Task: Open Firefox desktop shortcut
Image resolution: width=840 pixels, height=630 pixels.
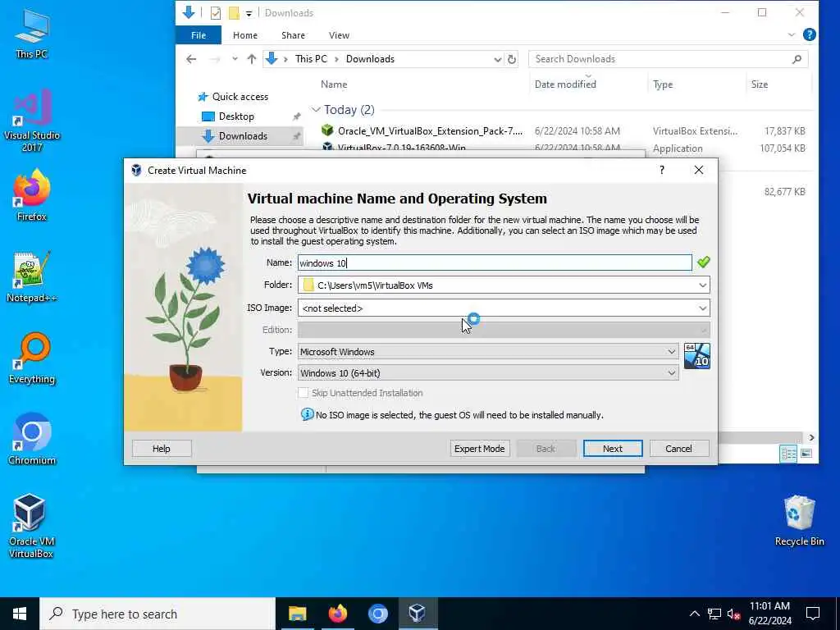Action: click(x=32, y=195)
